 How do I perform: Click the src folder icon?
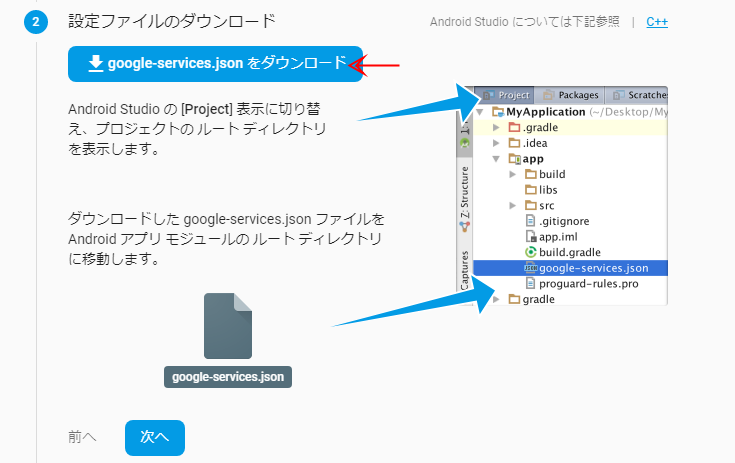531,205
